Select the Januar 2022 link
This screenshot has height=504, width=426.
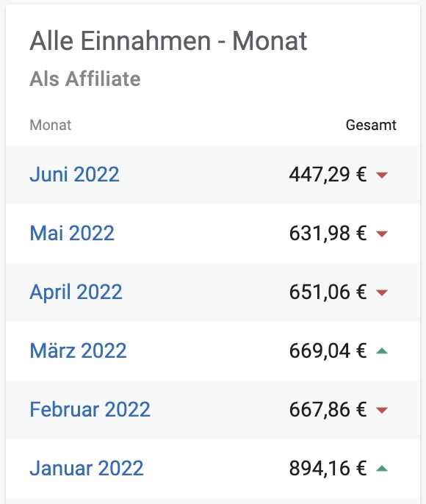coord(87,468)
